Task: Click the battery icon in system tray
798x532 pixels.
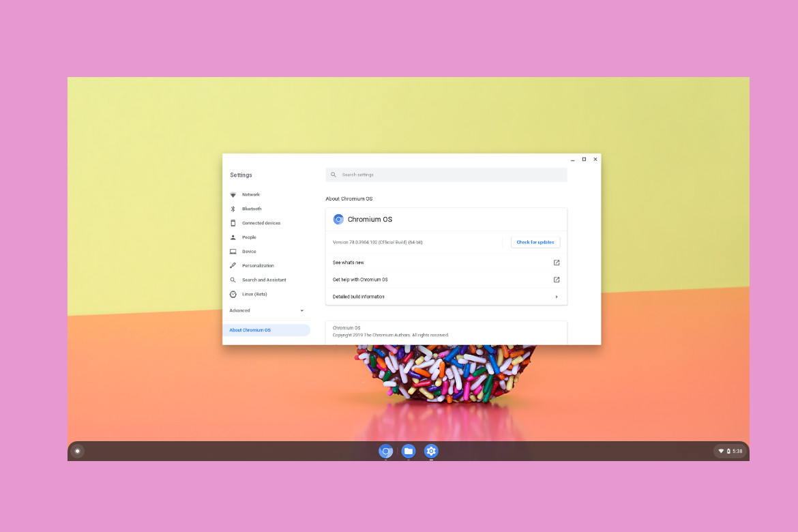Action: 728,451
